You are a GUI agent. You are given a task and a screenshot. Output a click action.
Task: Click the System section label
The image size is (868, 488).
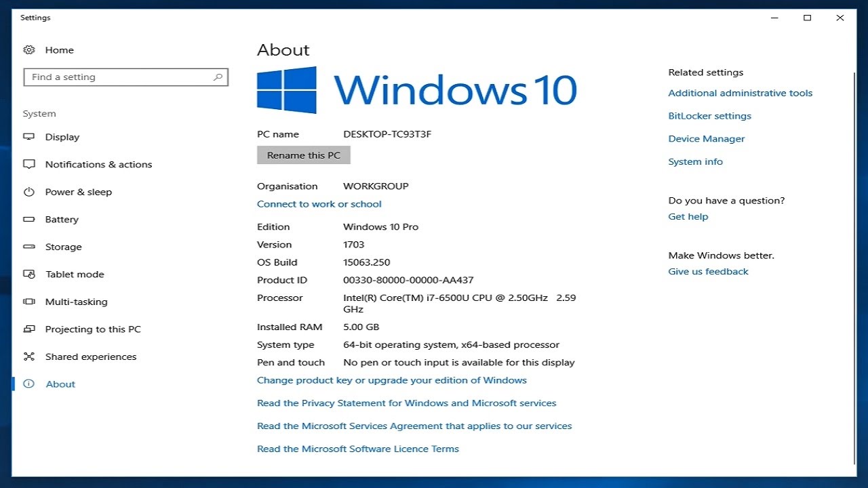39,114
